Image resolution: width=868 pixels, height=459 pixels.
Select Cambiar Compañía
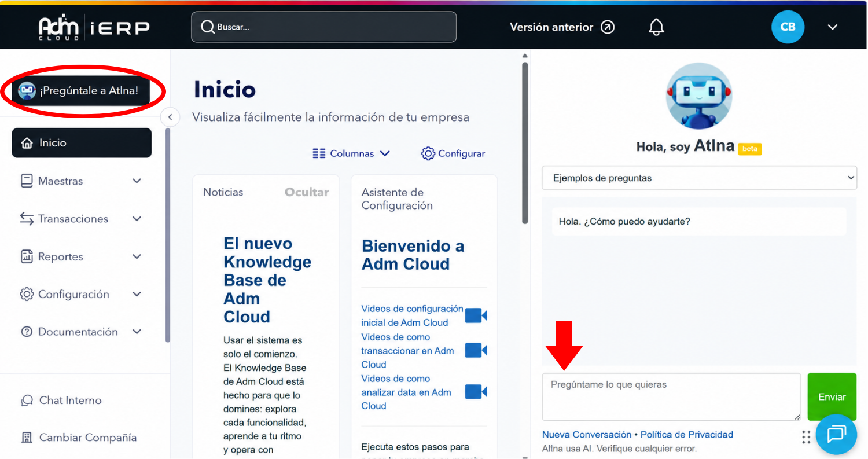[79, 438]
